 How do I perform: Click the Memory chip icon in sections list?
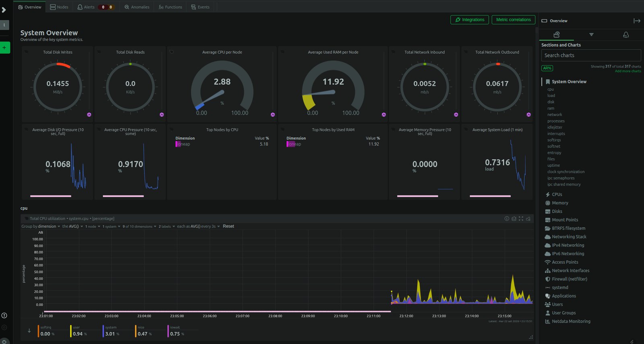(x=547, y=203)
